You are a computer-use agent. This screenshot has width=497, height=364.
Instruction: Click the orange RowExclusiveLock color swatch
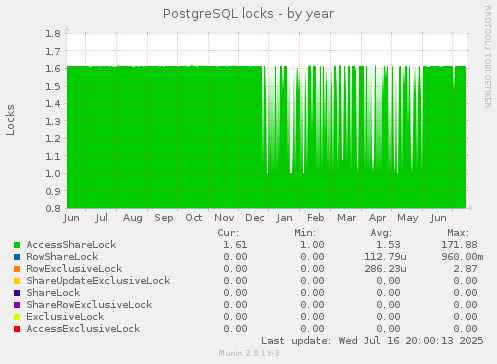pyautogui.click(x=17, y=269)
